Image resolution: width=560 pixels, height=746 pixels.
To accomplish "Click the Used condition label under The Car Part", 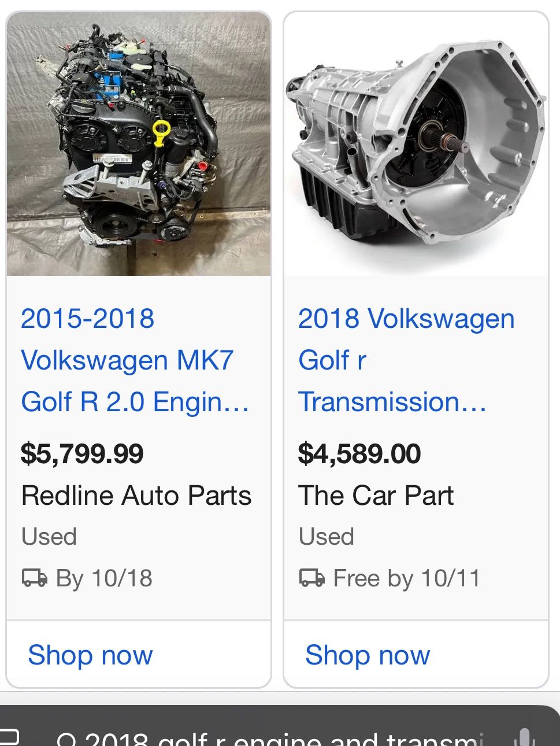I will tap(327, 537).
